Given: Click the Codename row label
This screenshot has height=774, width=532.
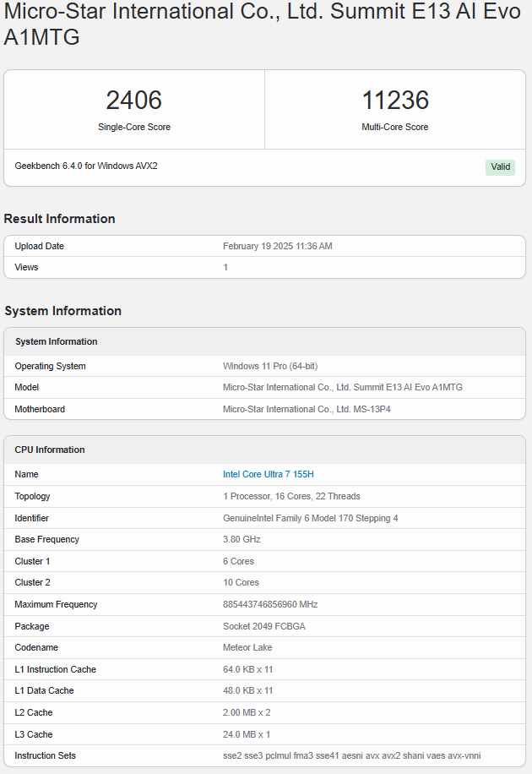Looking at the screenshot, I should 36,647.
